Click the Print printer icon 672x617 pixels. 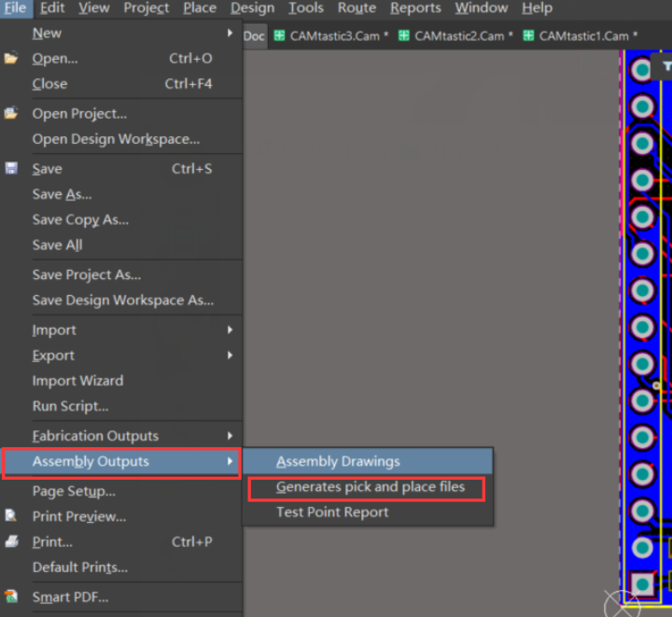click(11, 541)
